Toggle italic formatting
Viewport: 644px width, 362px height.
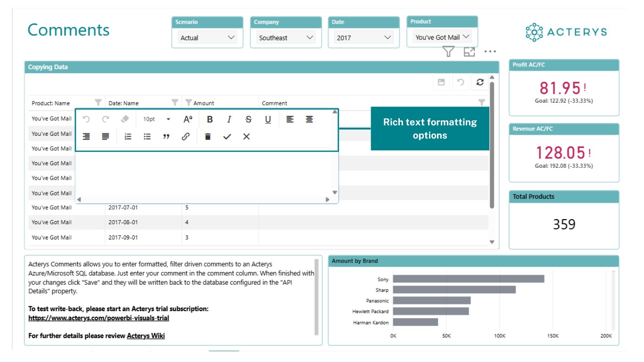[229, 119]
